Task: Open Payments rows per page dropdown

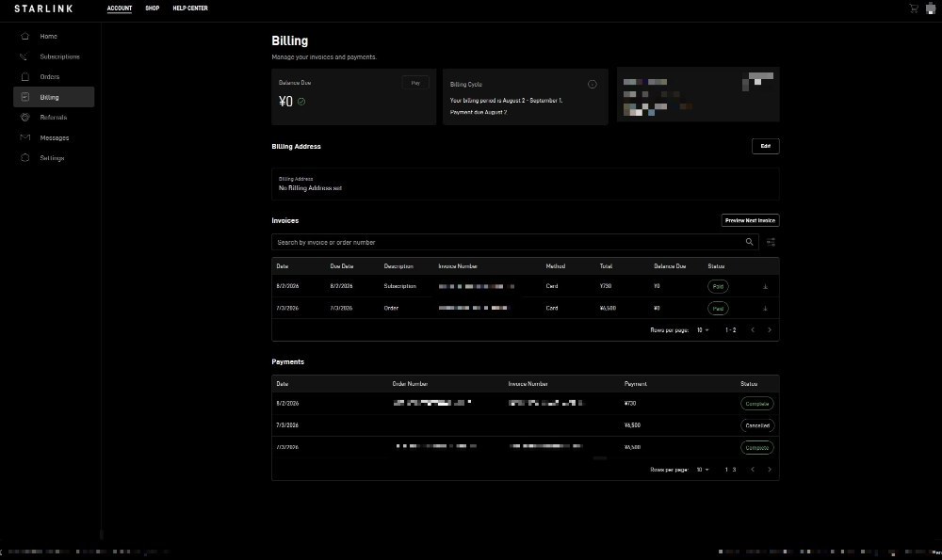Action: [703, 470]
